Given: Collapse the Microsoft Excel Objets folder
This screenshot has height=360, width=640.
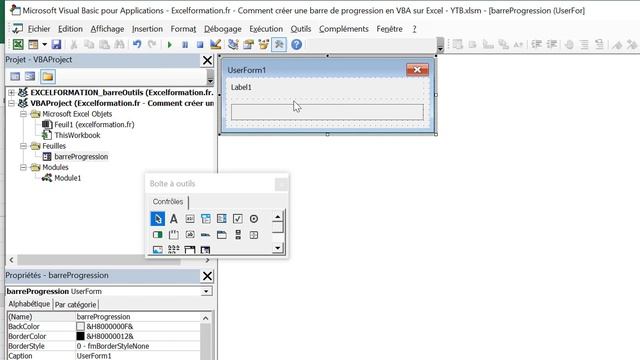Looking at the screenshot, I should (23, 114).
